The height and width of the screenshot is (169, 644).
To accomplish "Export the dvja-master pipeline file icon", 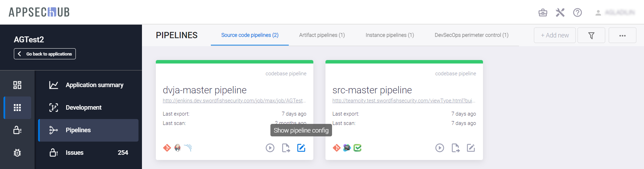I will pyautogui.click(x=286, y=148).
